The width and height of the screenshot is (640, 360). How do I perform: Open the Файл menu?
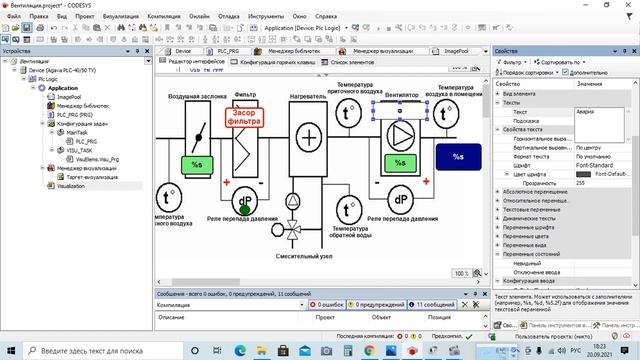pyautogui.click(x=14, y=16)
